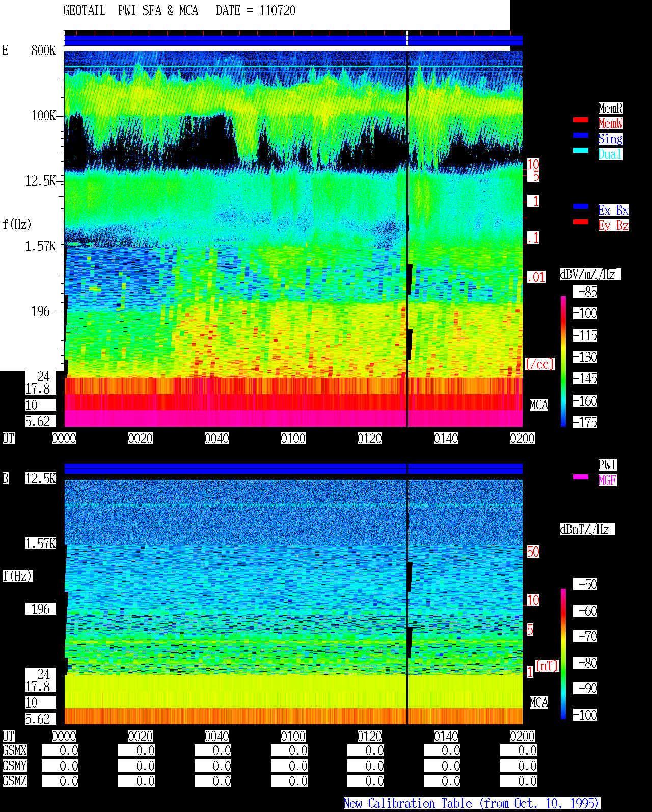
Task: Click the magenta MGF legend swatch
Action: [581, 477]
